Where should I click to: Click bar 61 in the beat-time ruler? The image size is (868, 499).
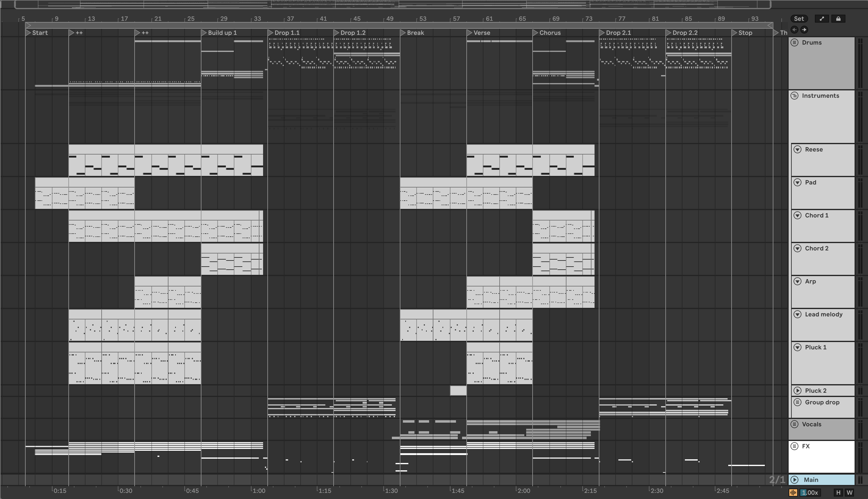click(489, 19)
